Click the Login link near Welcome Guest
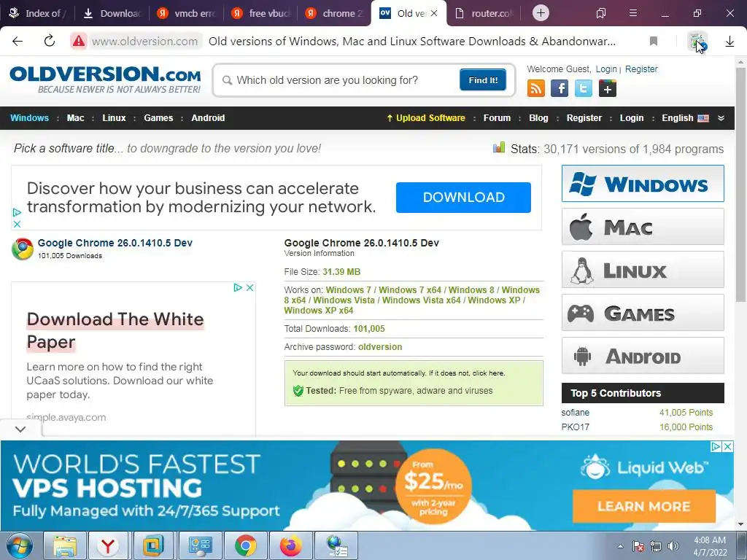Screen dimensions: 747x560 tap(606, 69)
